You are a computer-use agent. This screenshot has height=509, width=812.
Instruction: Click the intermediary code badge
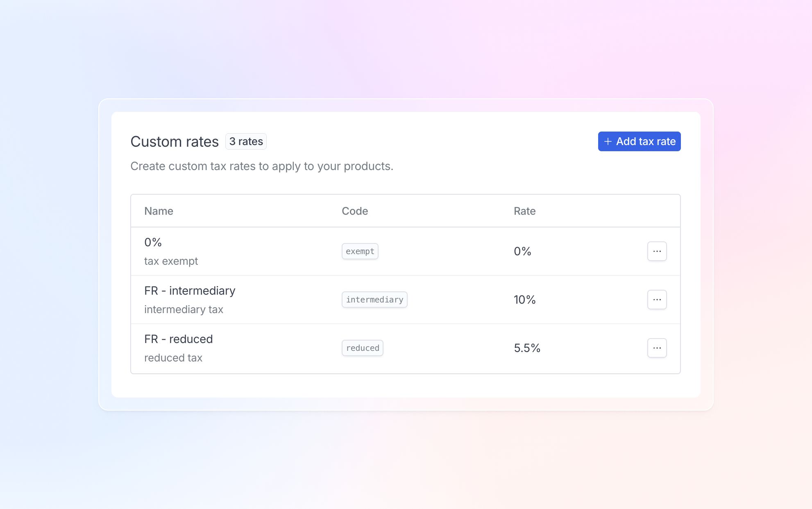(x=374, y=300)
